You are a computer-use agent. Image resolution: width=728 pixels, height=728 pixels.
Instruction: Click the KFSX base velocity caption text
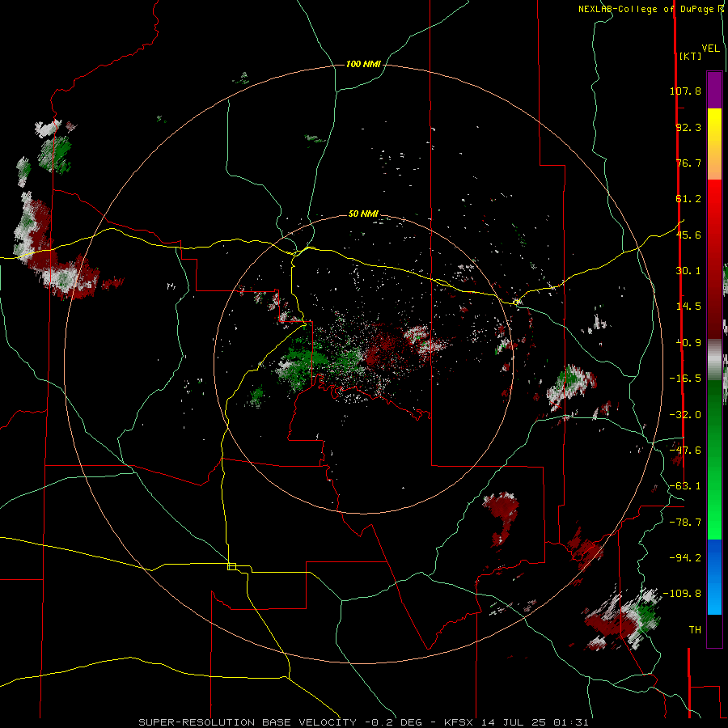click(x=363, y=722)
